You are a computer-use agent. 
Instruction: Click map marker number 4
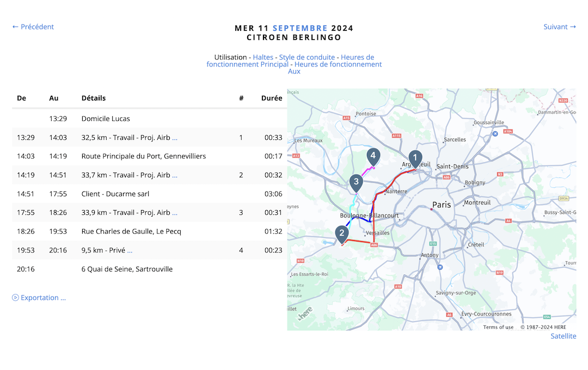[373, 157]
